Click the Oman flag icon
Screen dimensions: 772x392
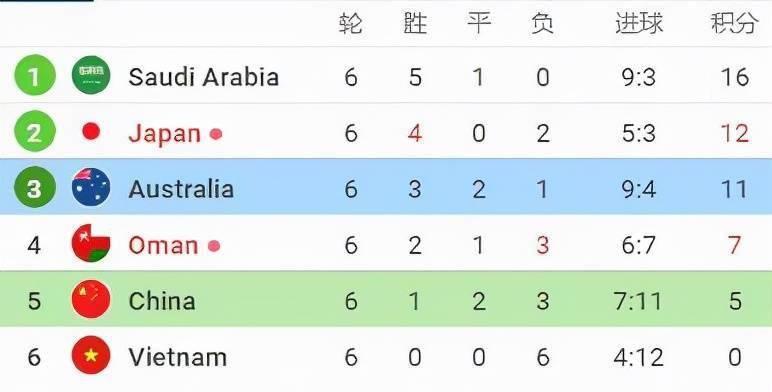point(91,243)
